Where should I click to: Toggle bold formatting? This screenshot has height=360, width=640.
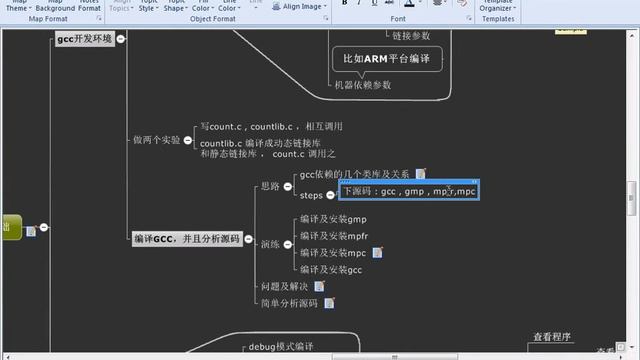(344, 3)
